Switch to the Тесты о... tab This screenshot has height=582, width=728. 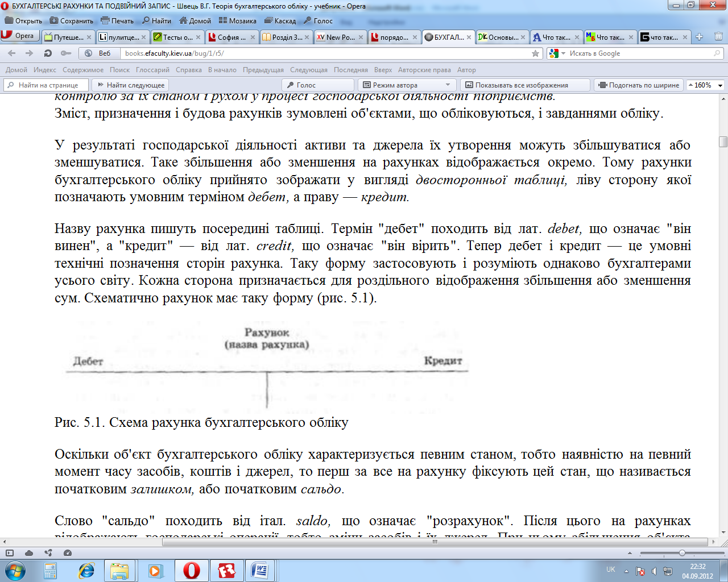(x=176, y=37)
